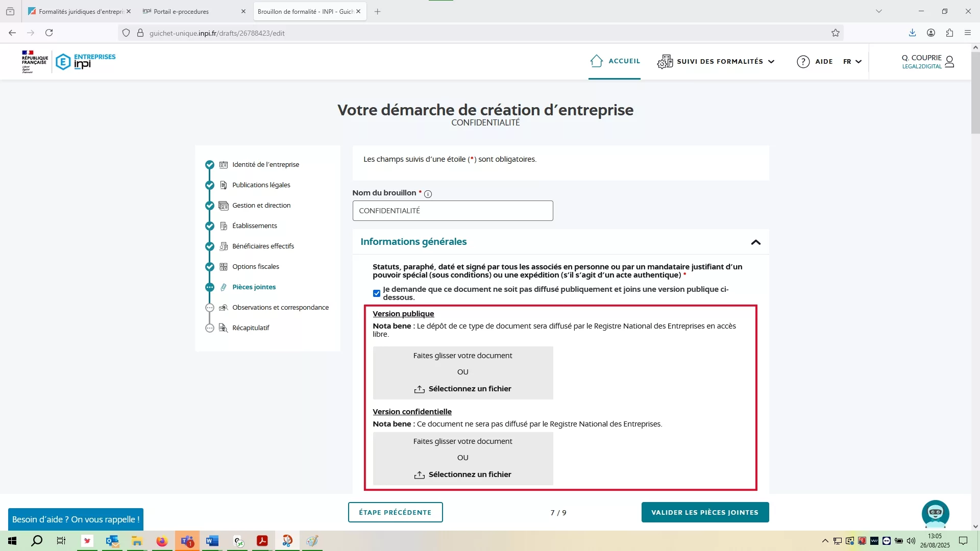Viewport: 980px width, 551px height.
Task: Open Firefox downloads arrow icon
Action: pos(912,33)
